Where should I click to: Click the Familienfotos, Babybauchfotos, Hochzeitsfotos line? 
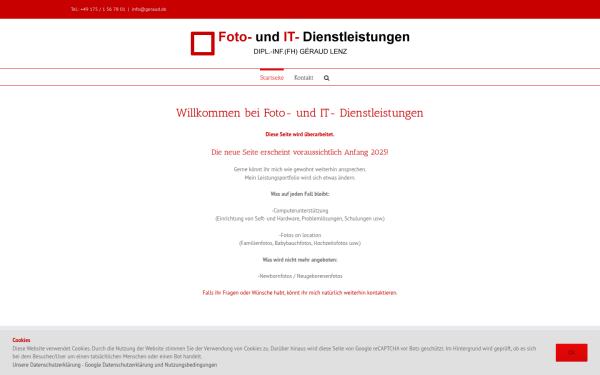pyautogui.click(x=300, y=243)
